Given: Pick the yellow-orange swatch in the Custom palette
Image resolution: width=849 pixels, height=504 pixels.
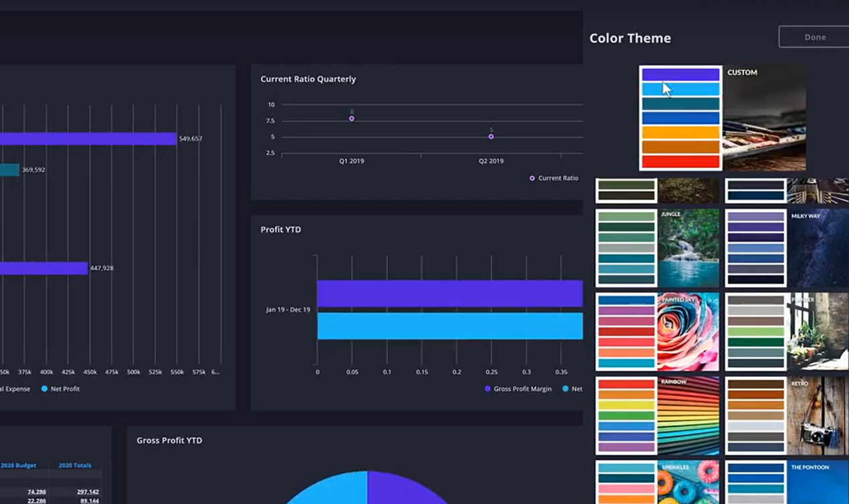Looking at the screenshot, I should [680, 133].
